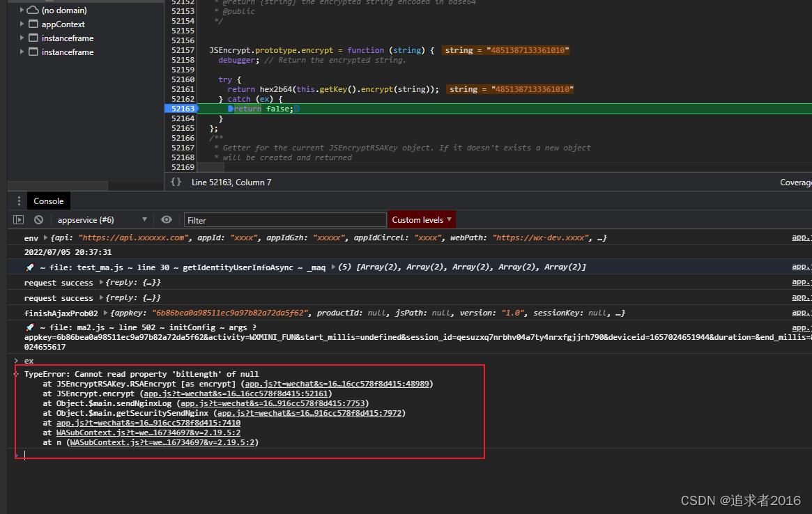This screenshot has height=514, width=812.
Task: Open the getSecuritySendNginx link ending 7972
Action: pos(309,413)
